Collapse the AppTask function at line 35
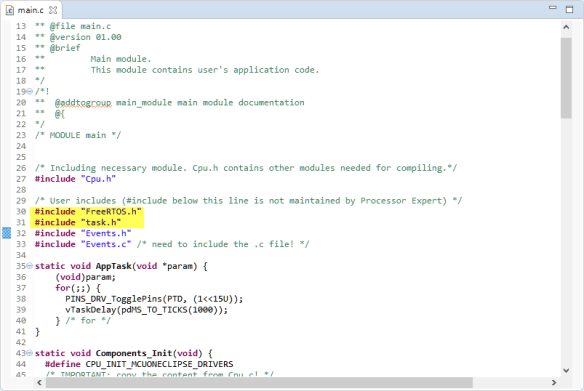Image resolution: width=584 pixels, height=391 pixels. [29, 266]
